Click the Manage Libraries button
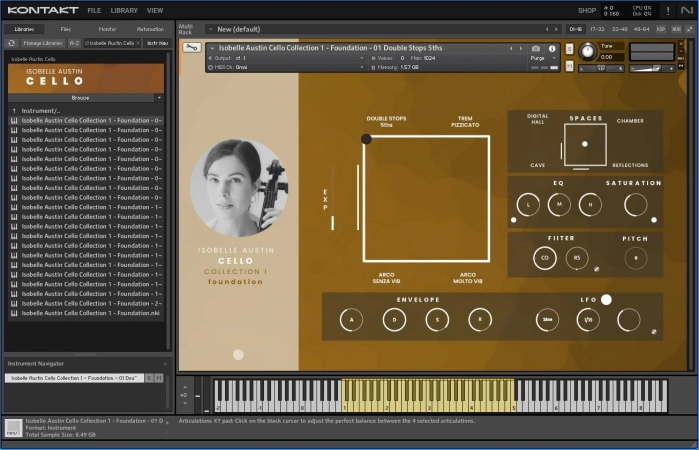 pyautogui.click(x=42, y=43)
